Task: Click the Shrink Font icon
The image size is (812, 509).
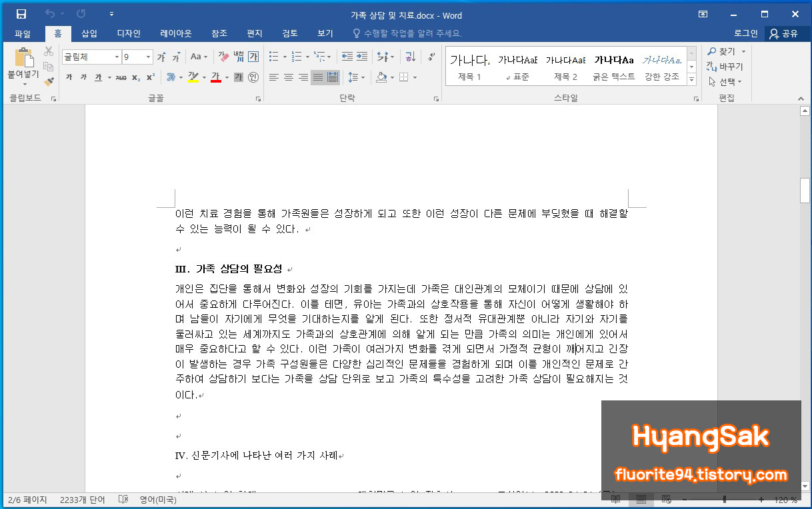Action: coord(176,57)
